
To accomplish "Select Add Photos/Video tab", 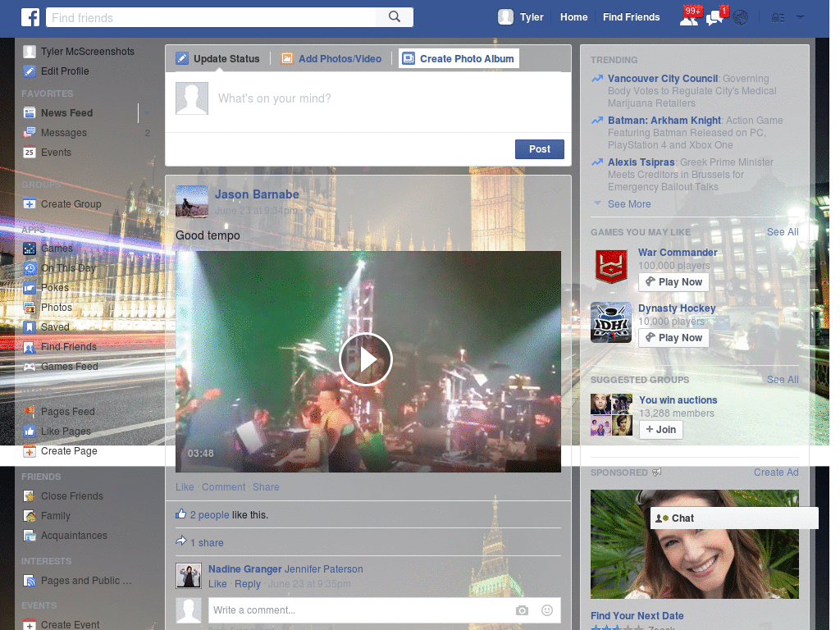I will tap(331, 59).
